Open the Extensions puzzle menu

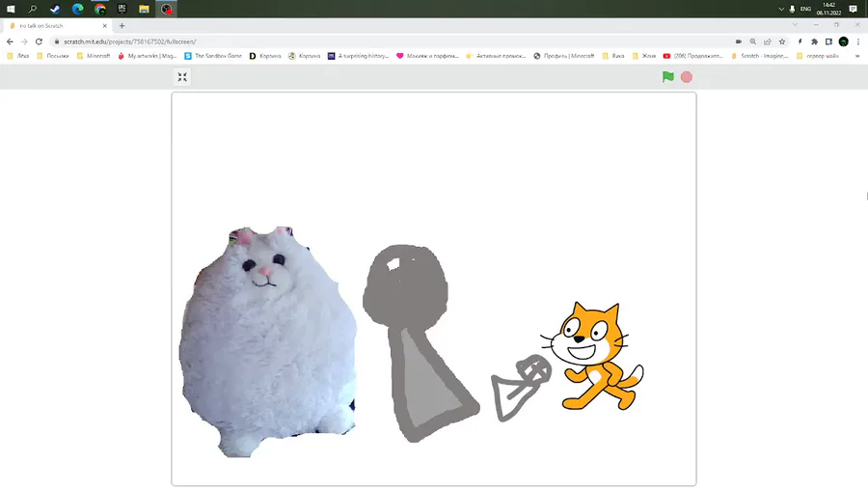(814, 41)
